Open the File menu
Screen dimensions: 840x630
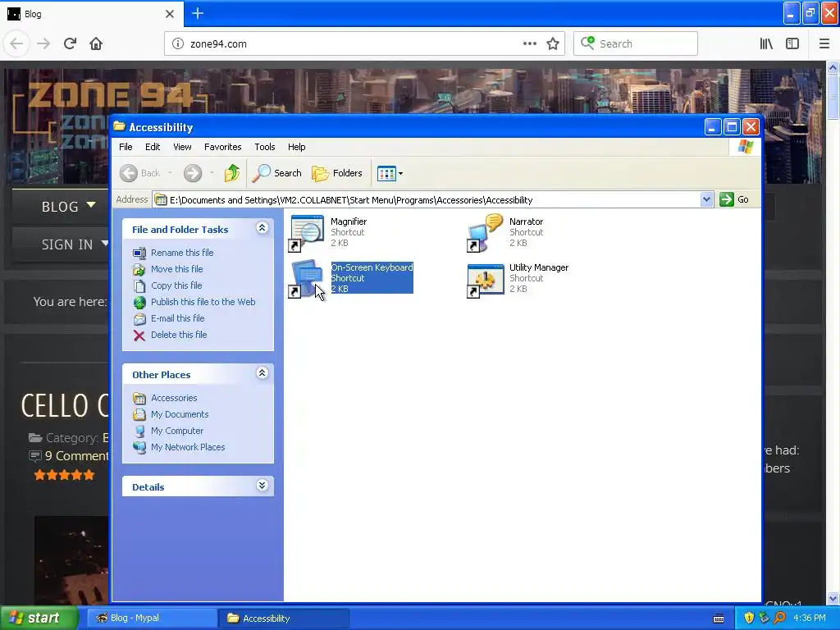[126, 147]
